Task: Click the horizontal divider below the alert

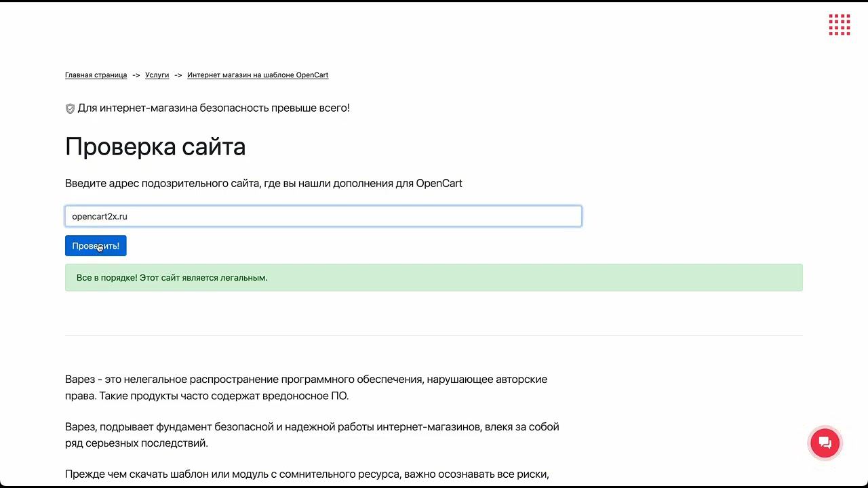Action: [x=433, y=335]
